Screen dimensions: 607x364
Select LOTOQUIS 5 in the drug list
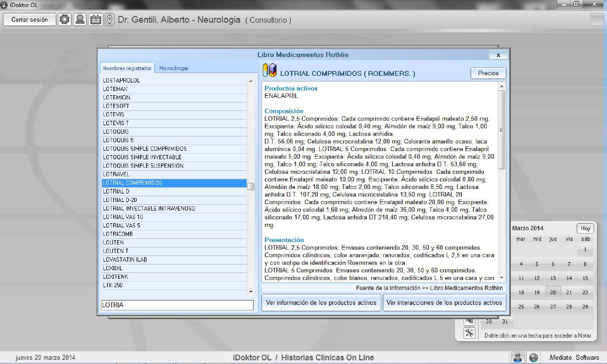174,140
